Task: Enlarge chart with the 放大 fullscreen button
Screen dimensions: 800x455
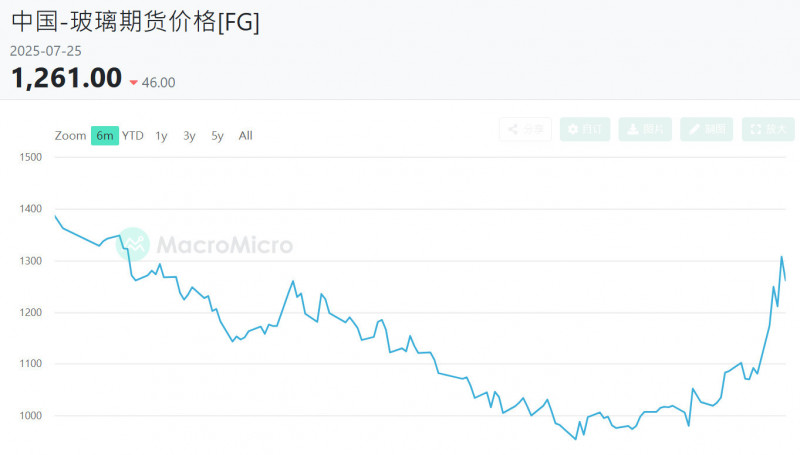Action: 767,129
